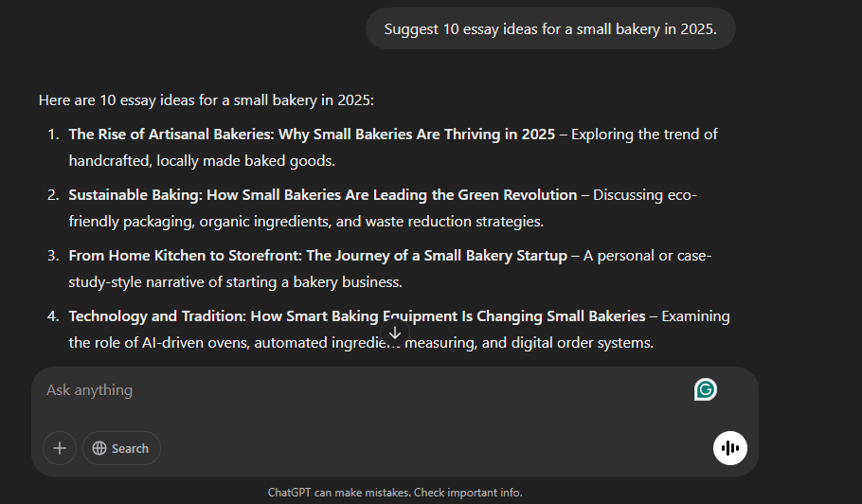Click the 'ChatGPT can make mistakes' disclaimer
862x504 pixels.
click(x=395, y=493)
